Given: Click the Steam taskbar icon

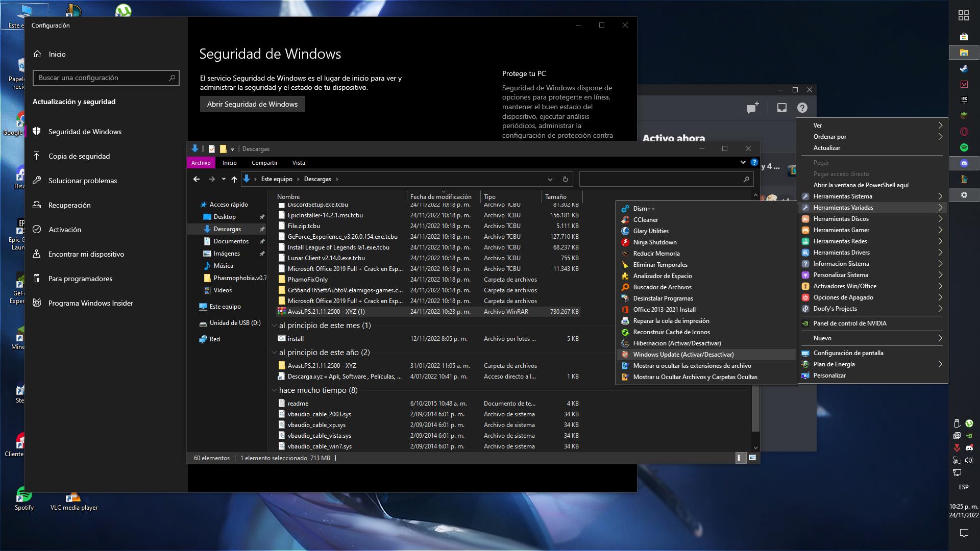Looking at the screenshot, I should [964, 68].
